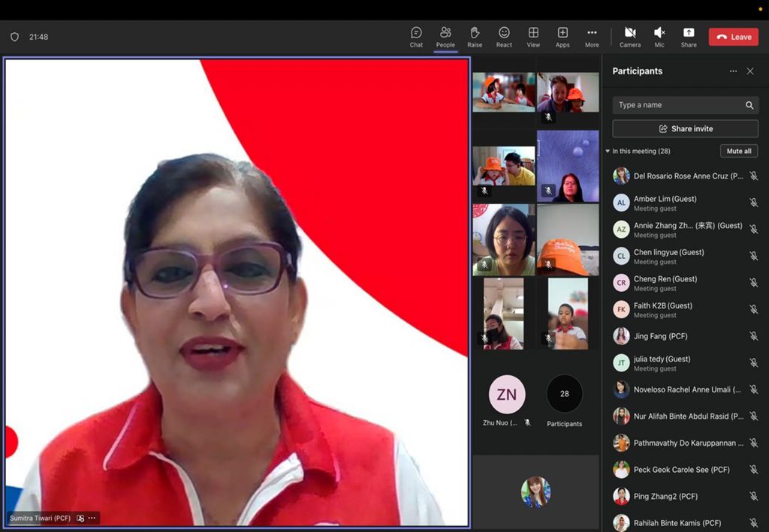Click the CR avatar of Cheng Ren

click(621, 283)
